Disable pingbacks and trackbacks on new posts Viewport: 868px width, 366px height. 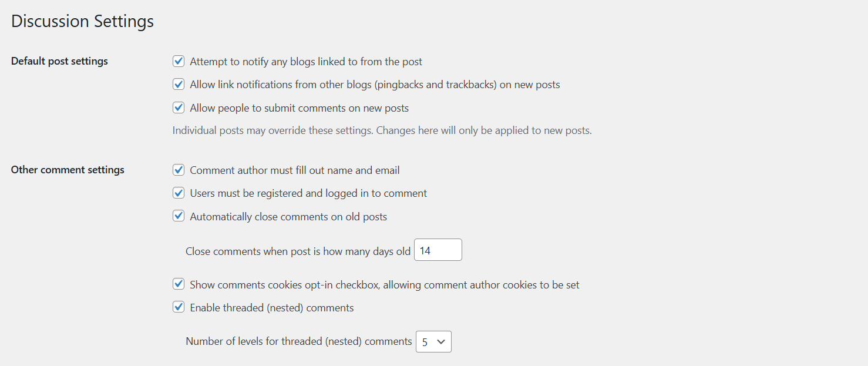point(179,84)
